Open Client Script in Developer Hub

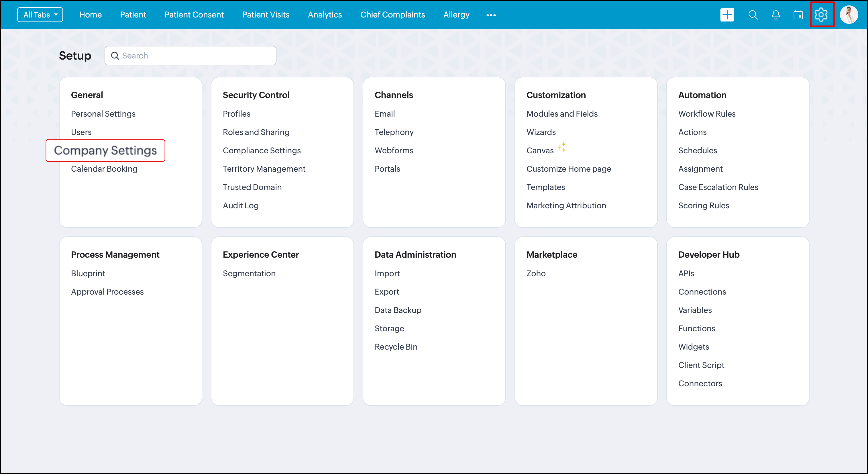point(701,365)
